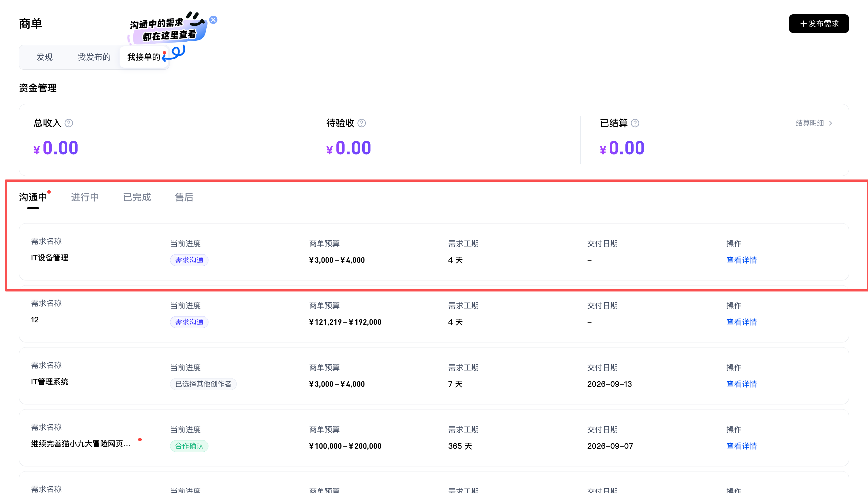This screenshot has width=868, height=493.
Task: Switch to the 发现 tab
Action: click(45, 57)
